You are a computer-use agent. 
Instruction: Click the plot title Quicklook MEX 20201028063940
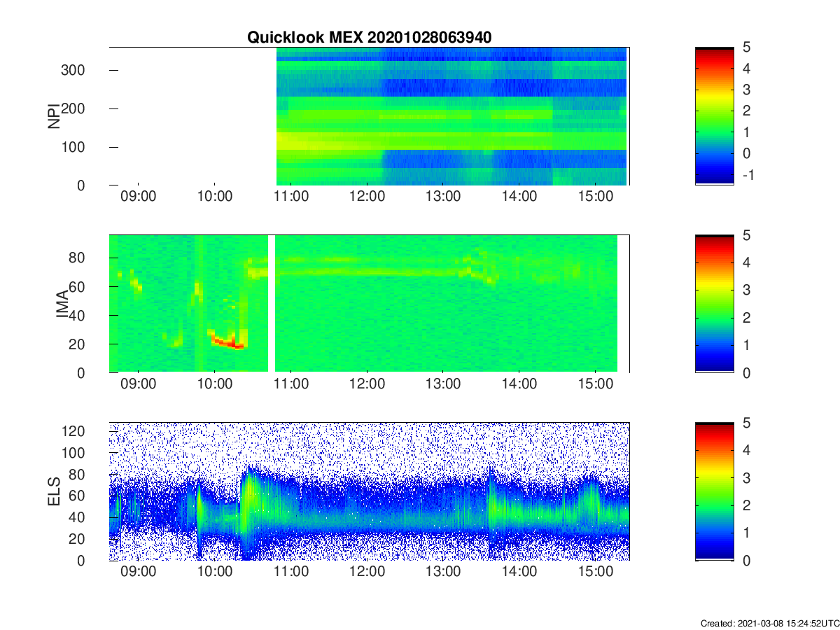369,38
